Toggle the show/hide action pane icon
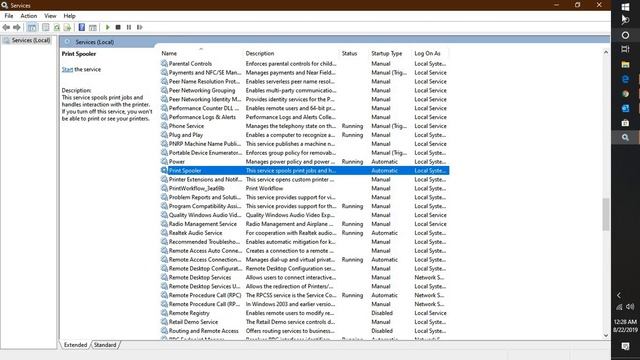Screen dimensions: 640x360 tap(93, 27)
